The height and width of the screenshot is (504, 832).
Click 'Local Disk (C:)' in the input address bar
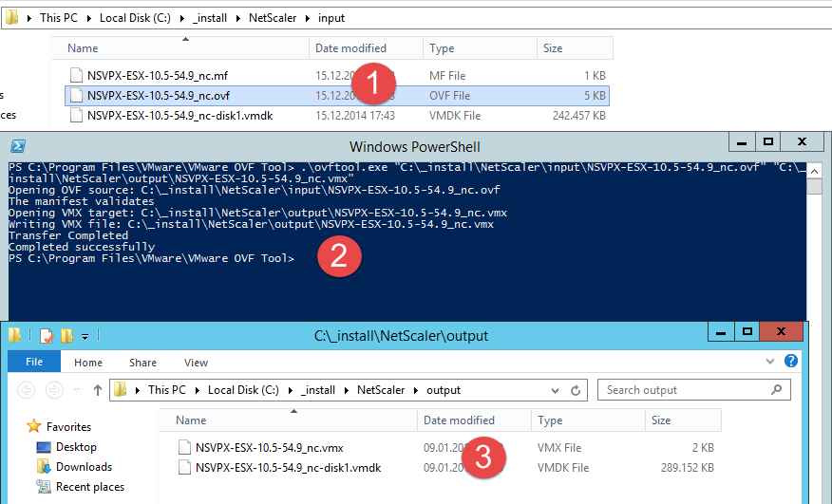click(x=135, y=17)
